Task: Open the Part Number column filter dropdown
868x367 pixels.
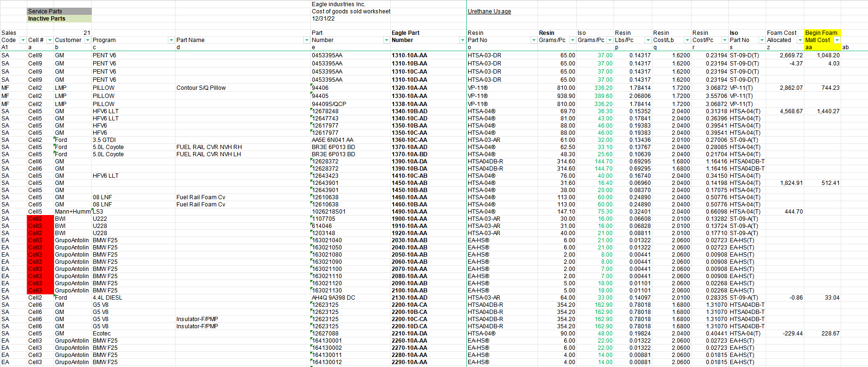Action: [386, 40]
